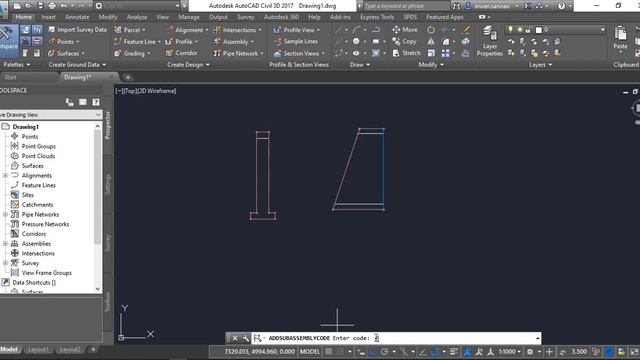Expand the Palettes panel dropdown
Viewport: 640px width, 360px height.
16,64
